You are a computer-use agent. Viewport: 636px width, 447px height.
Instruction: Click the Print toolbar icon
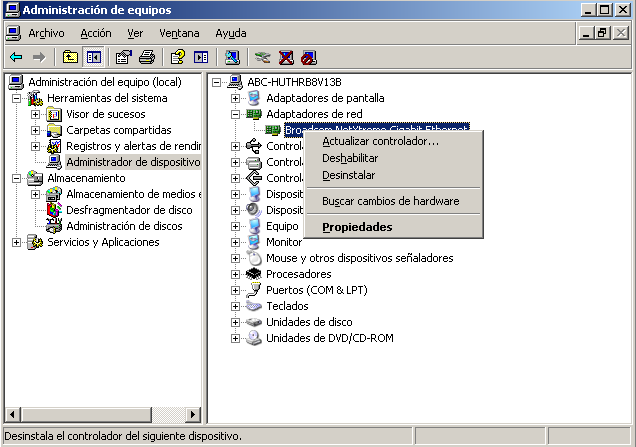147,57
